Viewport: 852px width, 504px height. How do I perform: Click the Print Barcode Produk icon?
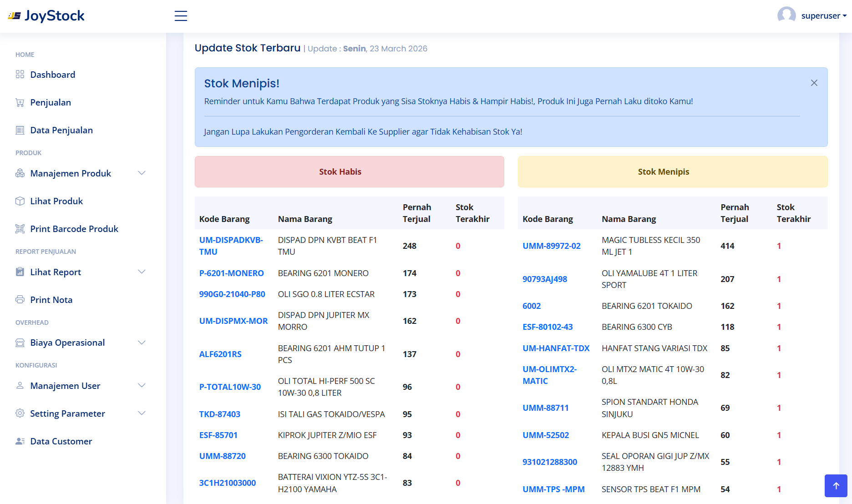20,229
